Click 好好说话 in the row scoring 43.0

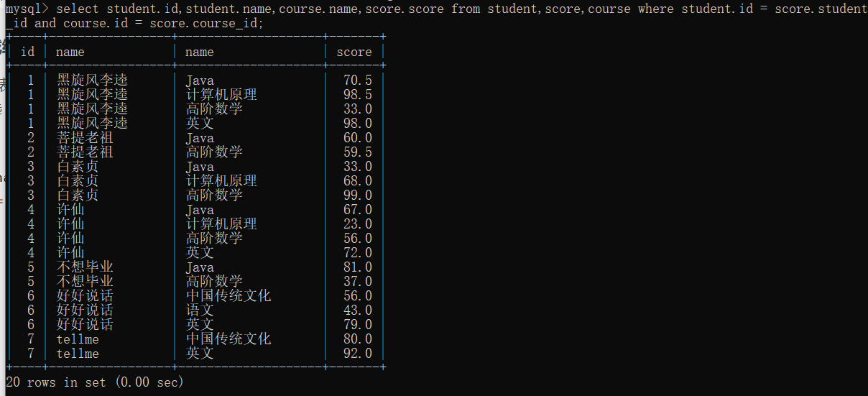(85, 310)
